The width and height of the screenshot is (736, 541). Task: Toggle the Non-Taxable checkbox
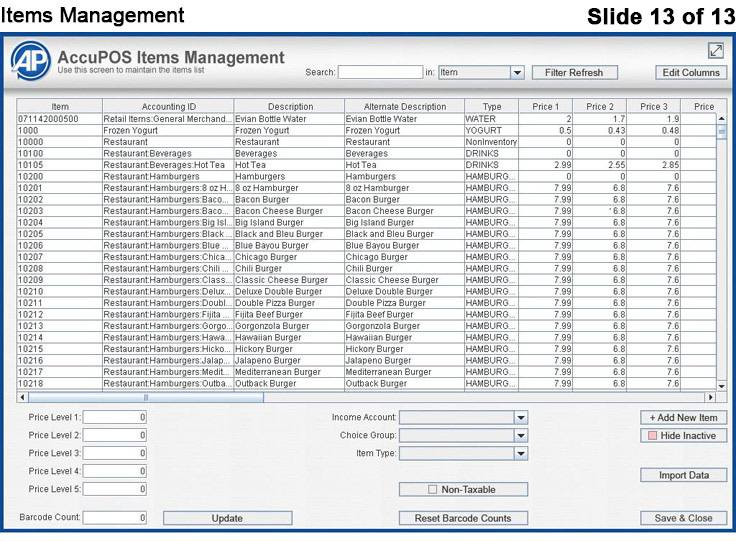click(x=432, y=489)
